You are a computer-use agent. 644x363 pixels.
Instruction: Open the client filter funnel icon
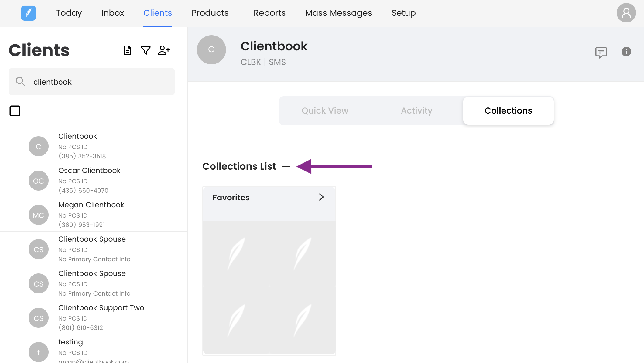click(146, 50)
